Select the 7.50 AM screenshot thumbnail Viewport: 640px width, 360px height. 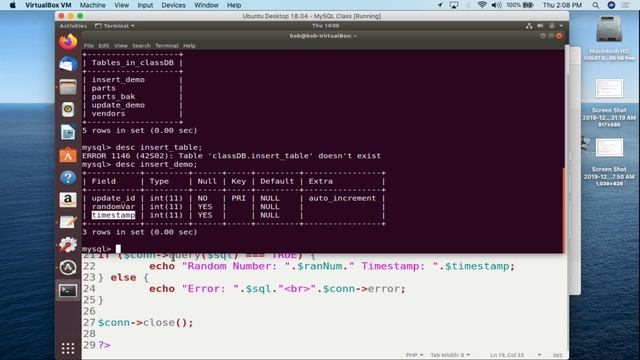click(x=609, y=148)
